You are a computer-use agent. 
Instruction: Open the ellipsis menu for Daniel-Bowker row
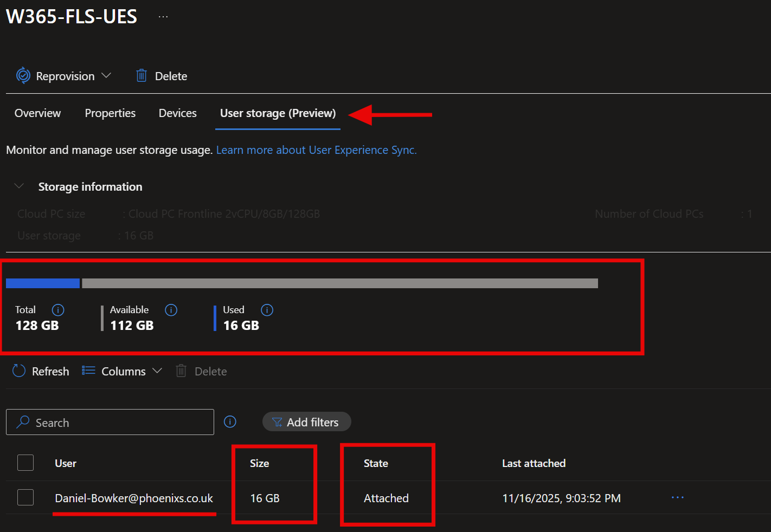tap(677, 498)
